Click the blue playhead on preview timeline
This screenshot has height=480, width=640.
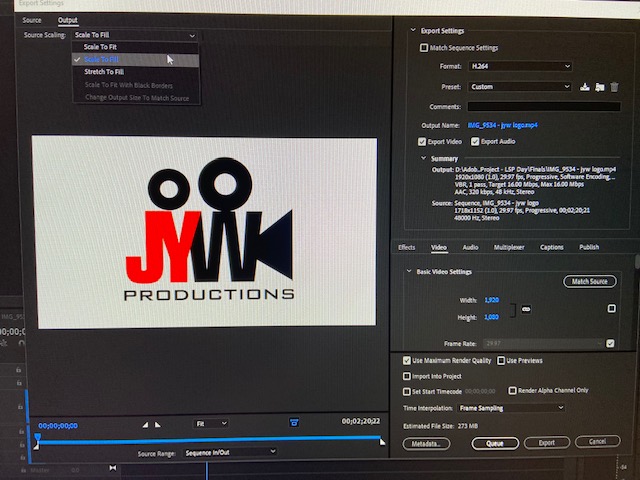[37, 438]
